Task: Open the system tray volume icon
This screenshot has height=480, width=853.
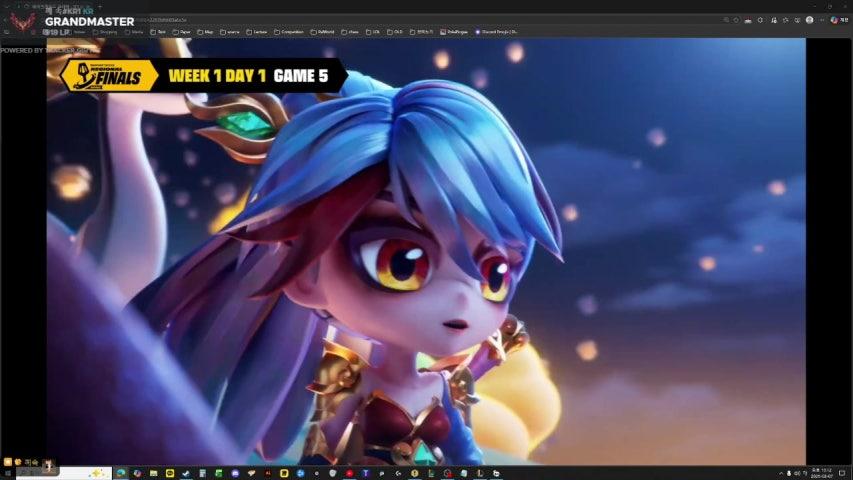Action: [x=797, y=473]
